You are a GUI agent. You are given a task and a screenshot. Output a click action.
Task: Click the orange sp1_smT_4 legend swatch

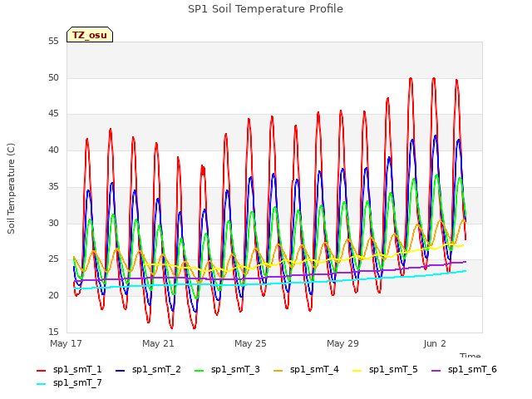pos(278,371)
